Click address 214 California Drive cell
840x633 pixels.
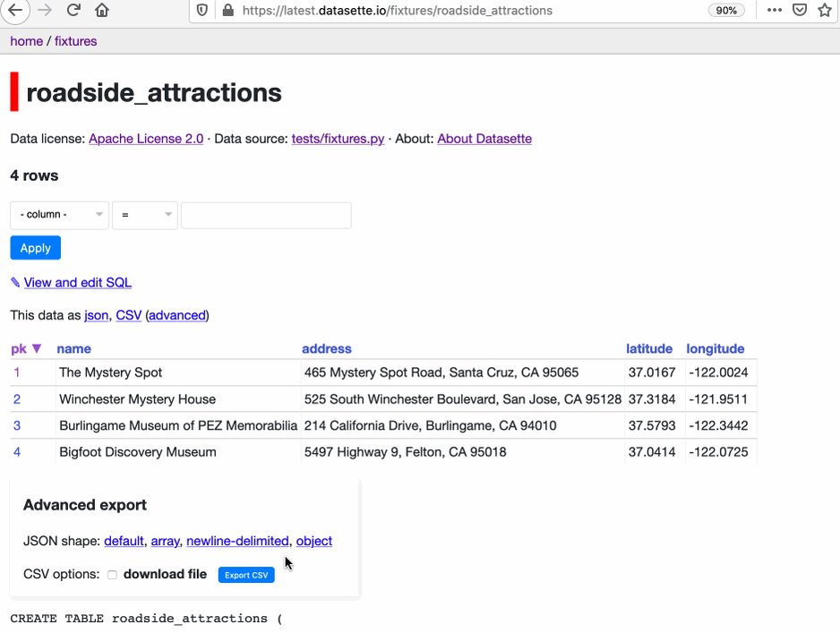pos(463,425)
